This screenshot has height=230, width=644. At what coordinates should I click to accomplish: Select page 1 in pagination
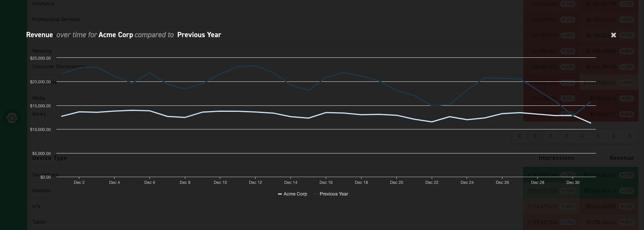[535, 136]
